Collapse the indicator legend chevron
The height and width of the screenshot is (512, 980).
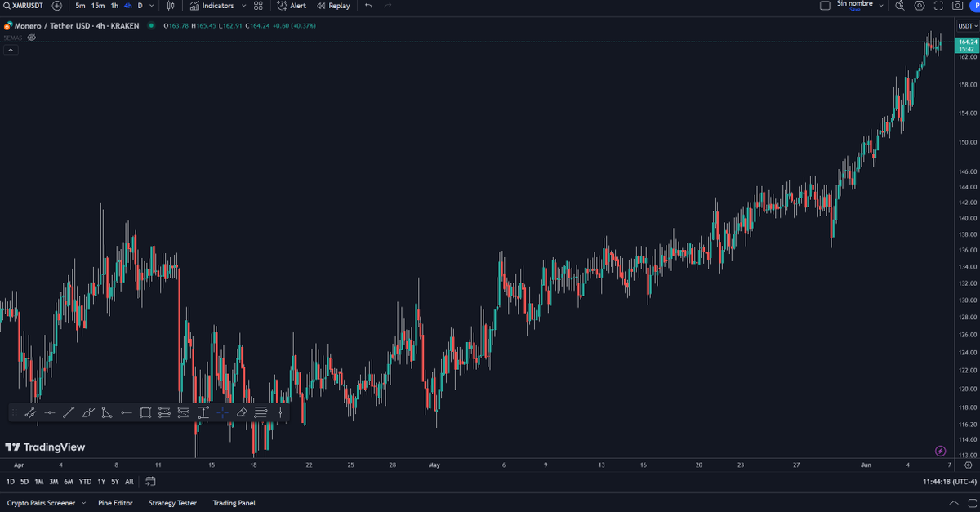[11, 50]
